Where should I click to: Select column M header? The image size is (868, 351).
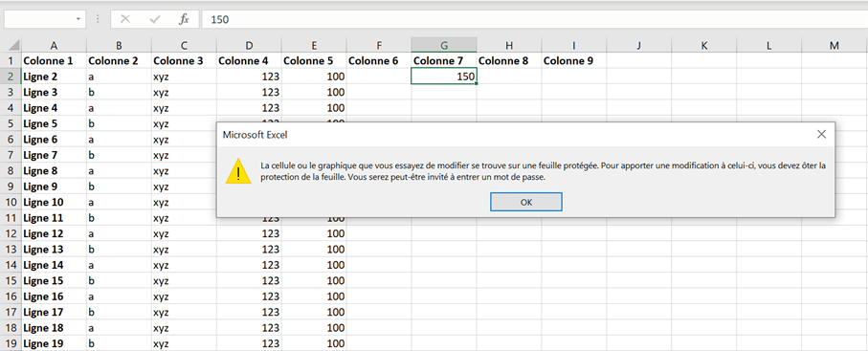835,45
